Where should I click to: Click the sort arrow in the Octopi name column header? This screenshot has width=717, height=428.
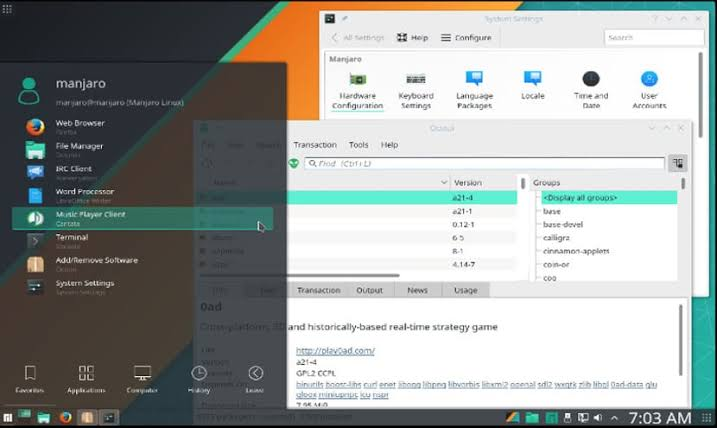tap(444, 182)
